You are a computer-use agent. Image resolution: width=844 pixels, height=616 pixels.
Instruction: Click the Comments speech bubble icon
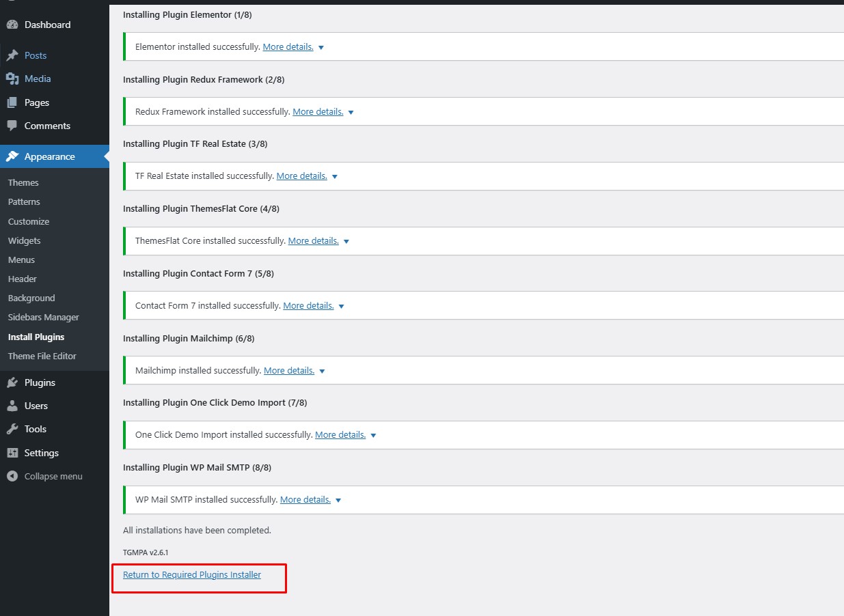pyautogui.click(x=12, y=126)
